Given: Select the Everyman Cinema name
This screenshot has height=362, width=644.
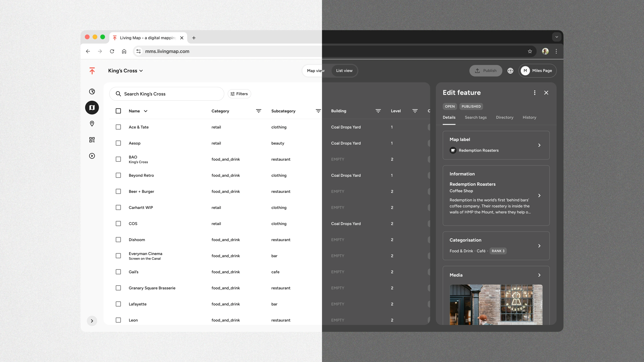Looking at the screenshot, I should tap(146, 254).
